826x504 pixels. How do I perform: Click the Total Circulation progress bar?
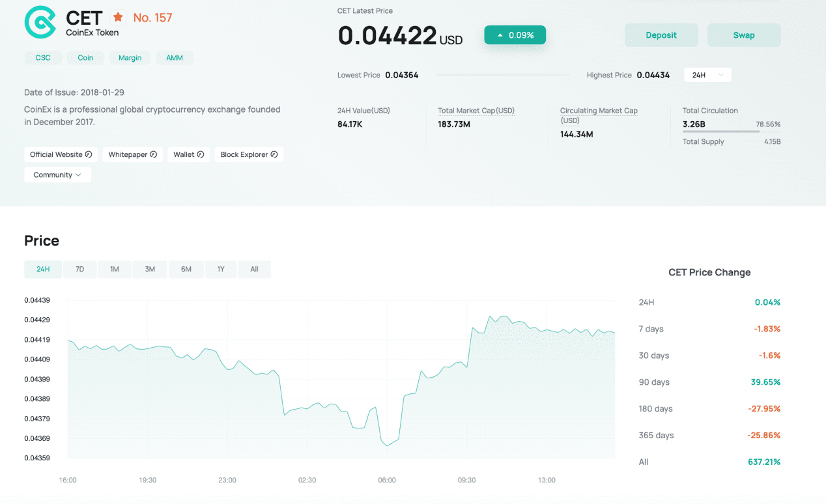721,132
